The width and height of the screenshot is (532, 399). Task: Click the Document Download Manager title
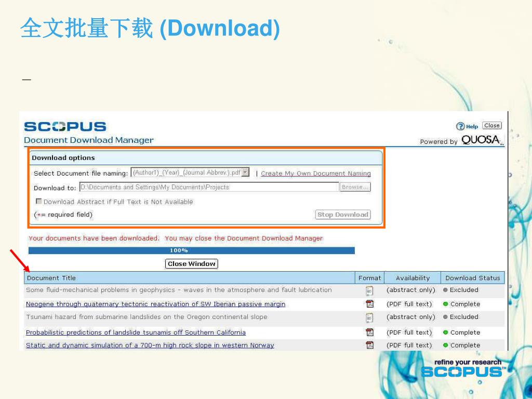(x=88, y=140)
